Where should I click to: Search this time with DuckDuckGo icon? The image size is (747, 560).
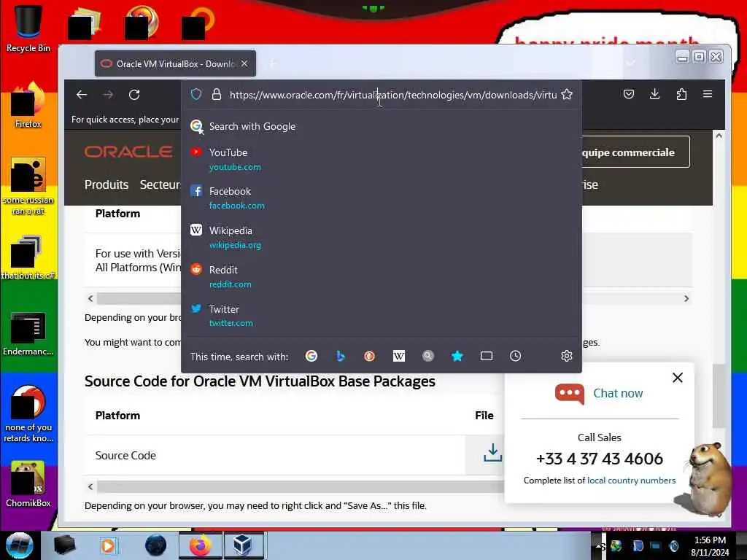coord(369,356)
